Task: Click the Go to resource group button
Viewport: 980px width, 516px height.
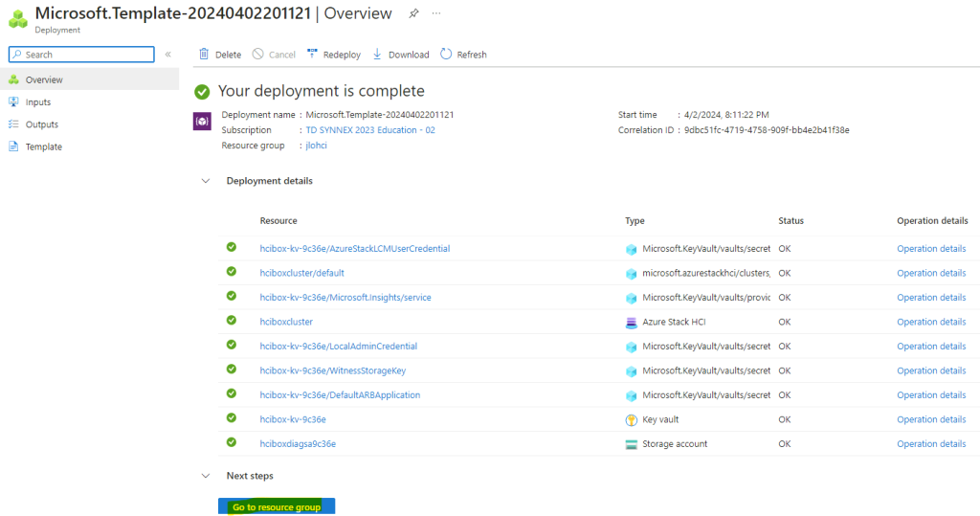Action: (277, 506)
